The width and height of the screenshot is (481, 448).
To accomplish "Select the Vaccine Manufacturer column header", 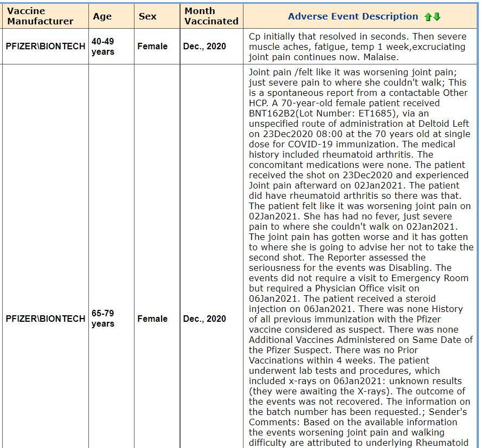I will tap(45, 16).
